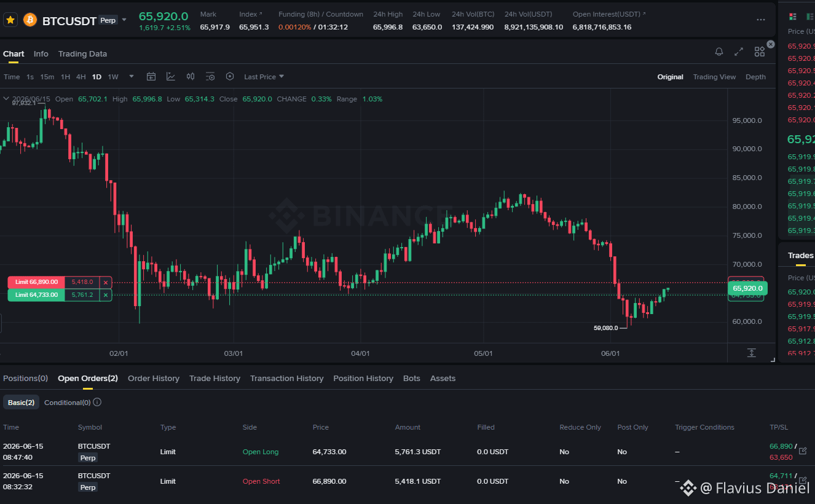Click the 5,761.3 USDT amount cell
The height and width of the screenshot is (504, 815).
coord(418,452)
